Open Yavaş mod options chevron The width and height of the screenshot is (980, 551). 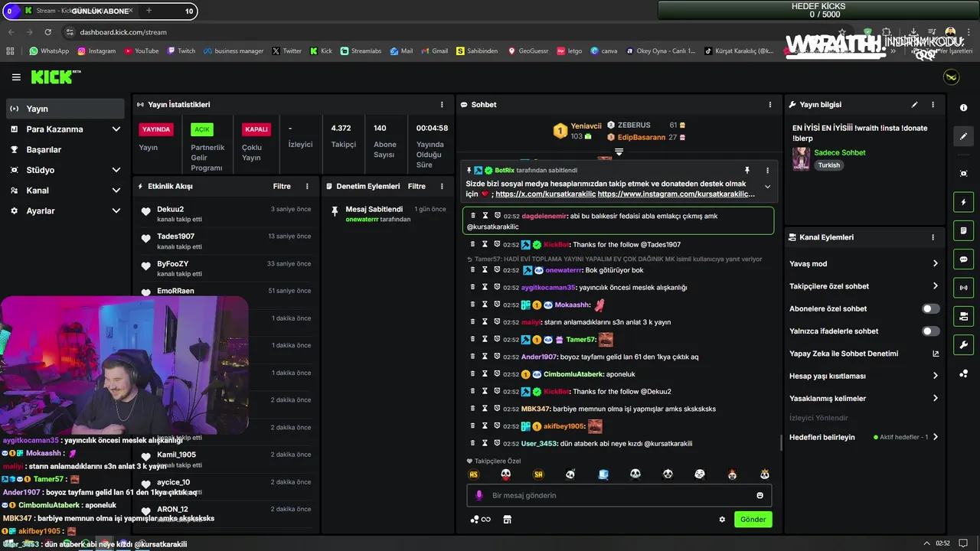pos(935,263)
